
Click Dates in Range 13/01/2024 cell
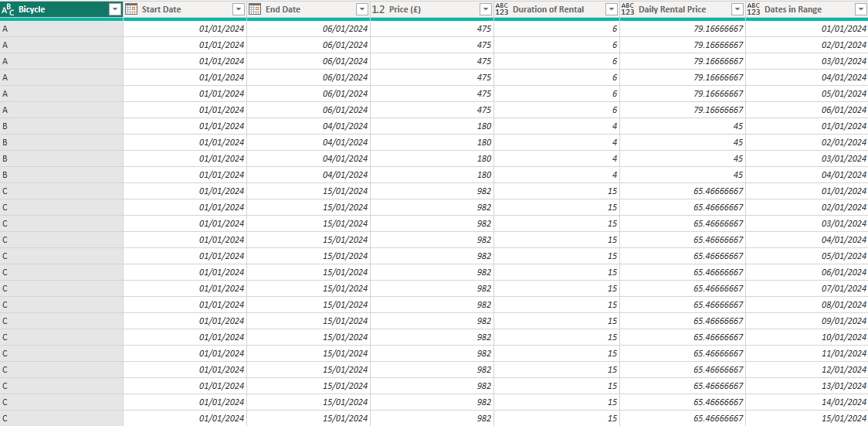point(806,386)
